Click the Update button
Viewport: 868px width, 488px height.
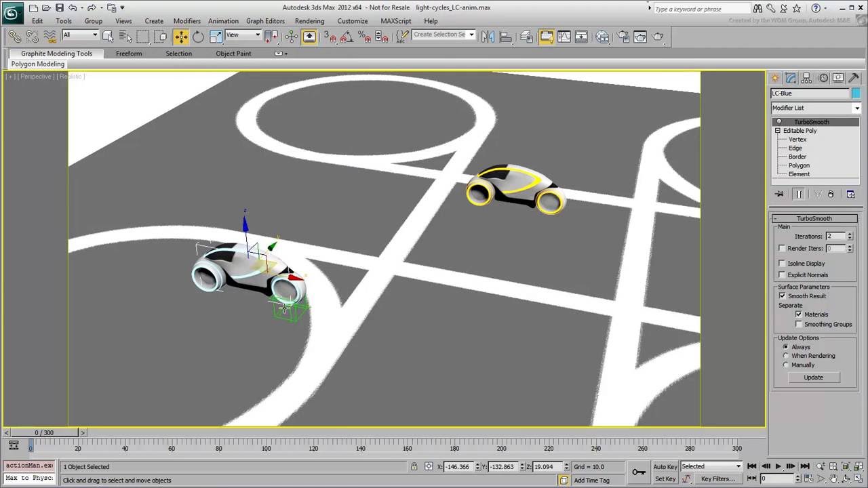pos(813,378)
